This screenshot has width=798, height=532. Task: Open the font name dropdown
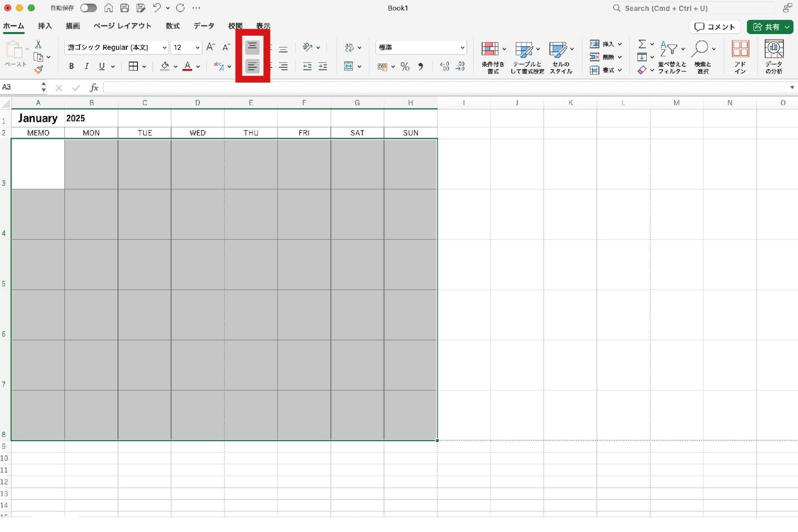point(164,47)
